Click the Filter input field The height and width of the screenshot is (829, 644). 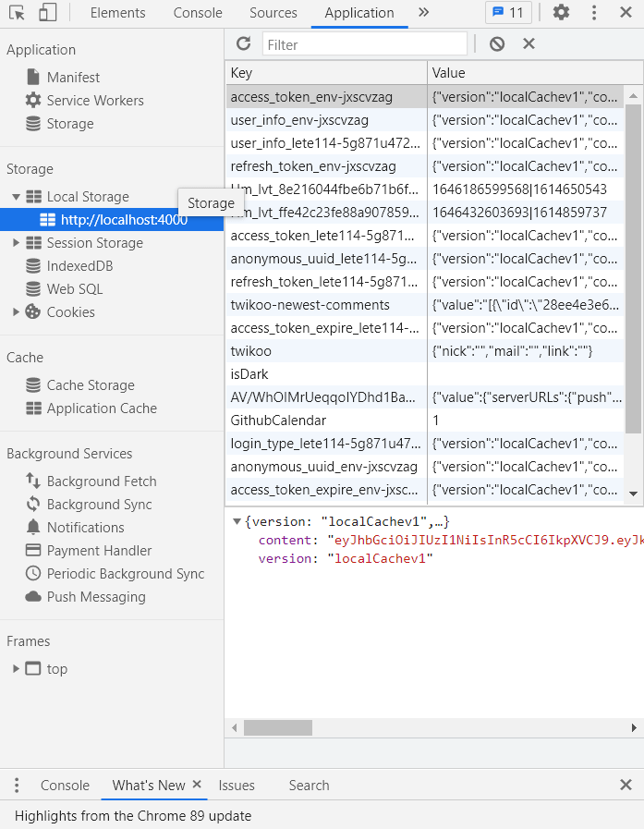point(365,43)
